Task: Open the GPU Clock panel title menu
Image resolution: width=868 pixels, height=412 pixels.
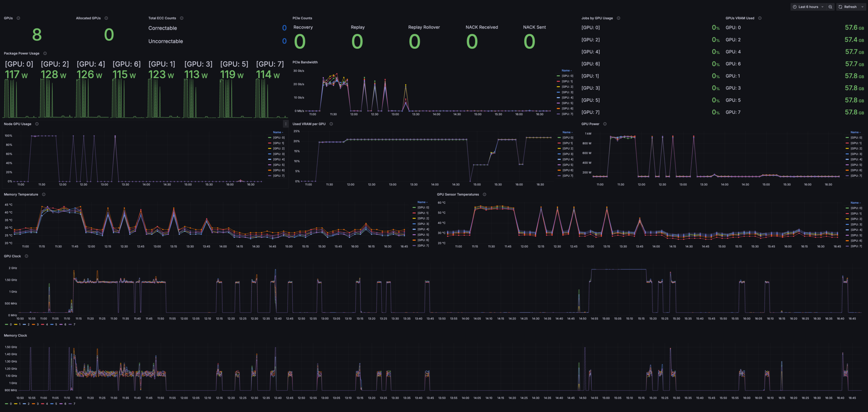Action: coord(12,256)
